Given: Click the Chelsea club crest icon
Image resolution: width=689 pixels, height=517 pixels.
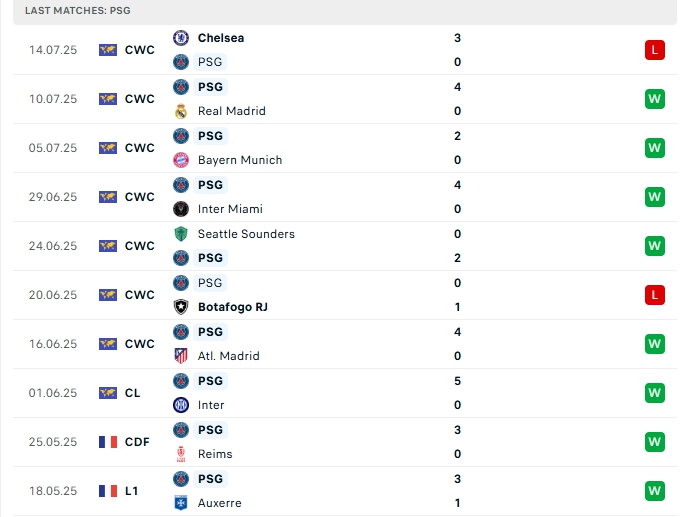Looking at the screenshot, I should click(x=181, y=38).
